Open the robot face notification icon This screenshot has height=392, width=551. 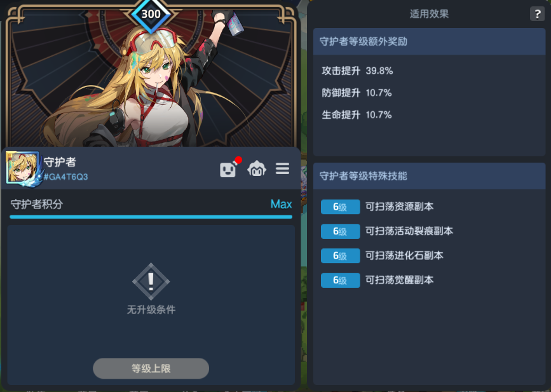pyautogui.click(x=229, y=168)
